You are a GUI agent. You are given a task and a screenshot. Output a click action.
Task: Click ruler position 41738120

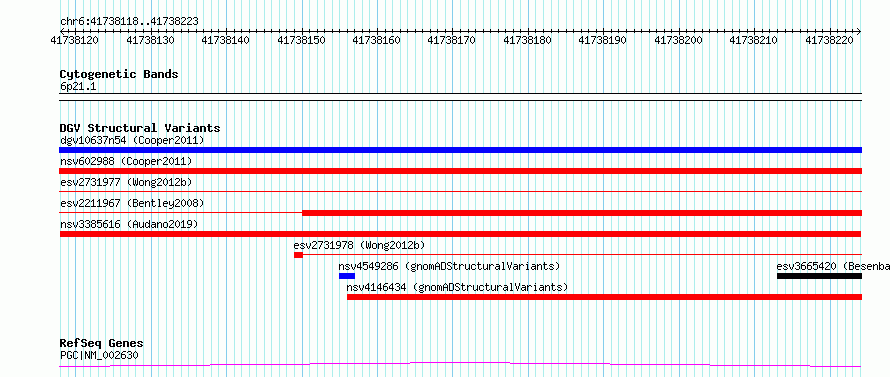click(75, 40)
